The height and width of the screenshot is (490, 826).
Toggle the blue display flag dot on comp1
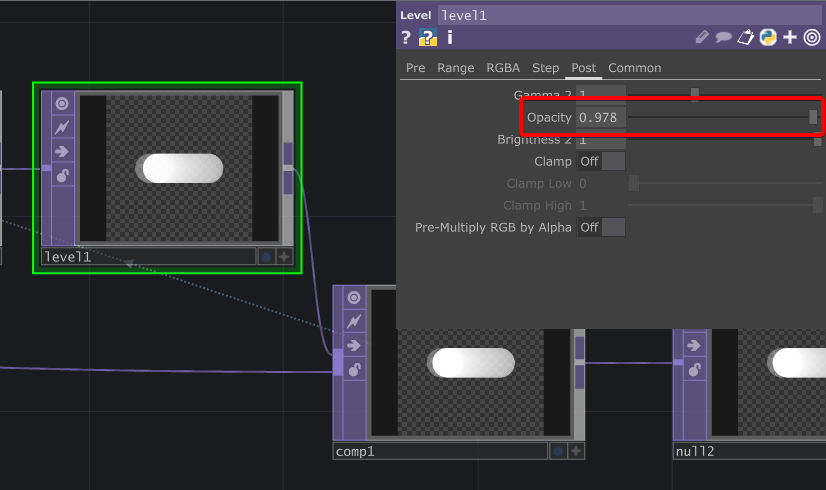point(558,452)
